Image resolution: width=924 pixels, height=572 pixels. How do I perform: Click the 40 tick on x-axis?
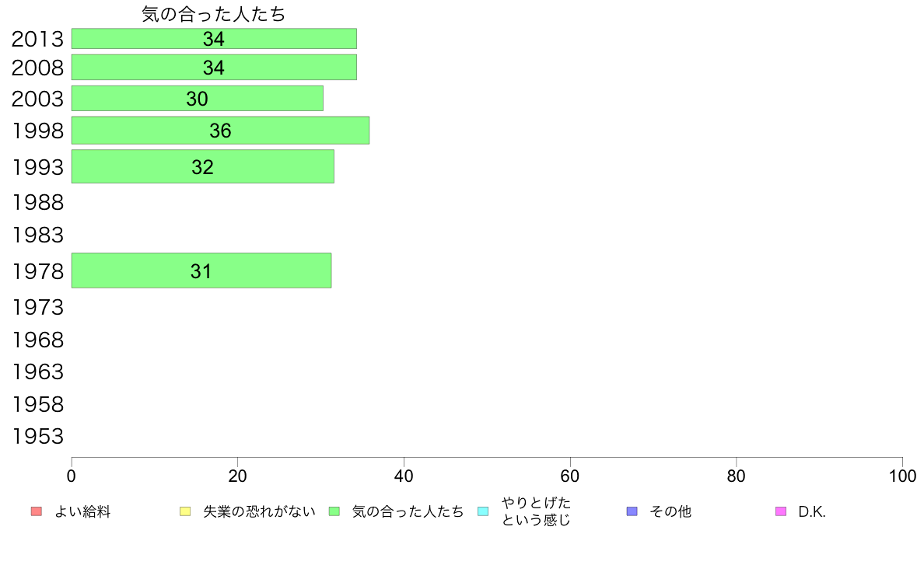point(404,476)
